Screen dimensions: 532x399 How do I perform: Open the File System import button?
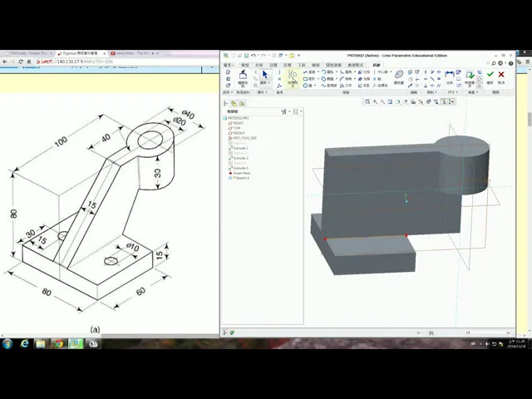pos(243,78)
